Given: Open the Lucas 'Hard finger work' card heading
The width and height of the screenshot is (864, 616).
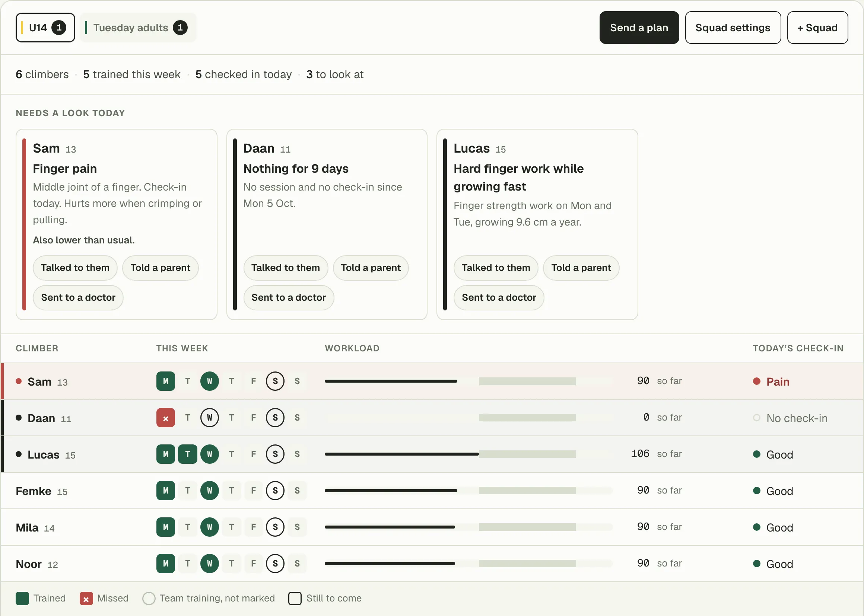Looking at the screenshot, I should [518, 177].
